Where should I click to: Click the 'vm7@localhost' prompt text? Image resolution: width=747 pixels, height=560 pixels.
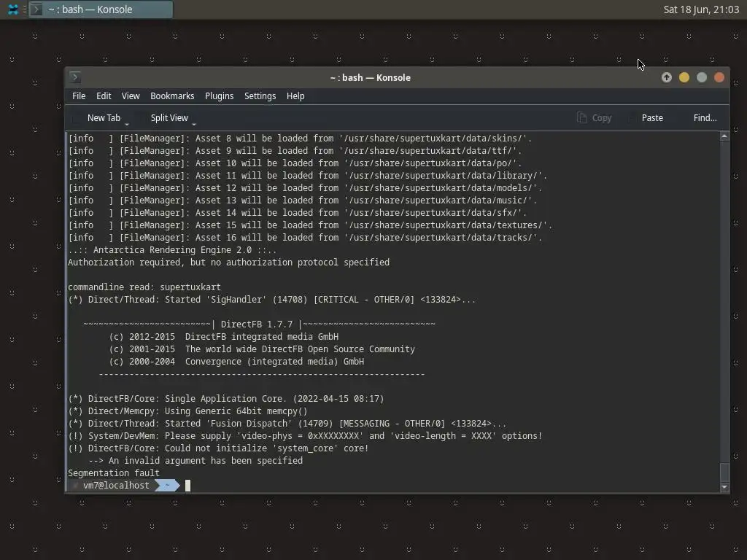point(116,485)
